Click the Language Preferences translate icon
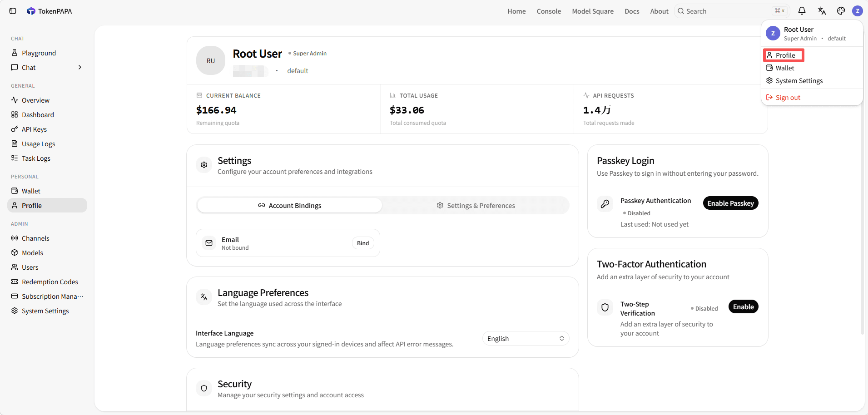 (204, 297)
